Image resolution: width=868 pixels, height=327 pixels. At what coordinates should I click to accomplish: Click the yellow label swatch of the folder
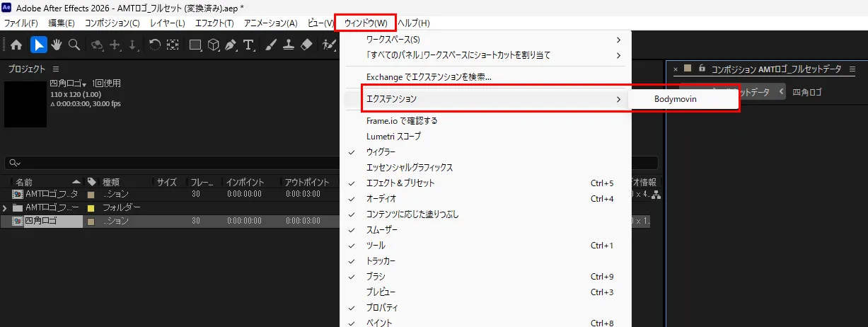coord(91,208)
